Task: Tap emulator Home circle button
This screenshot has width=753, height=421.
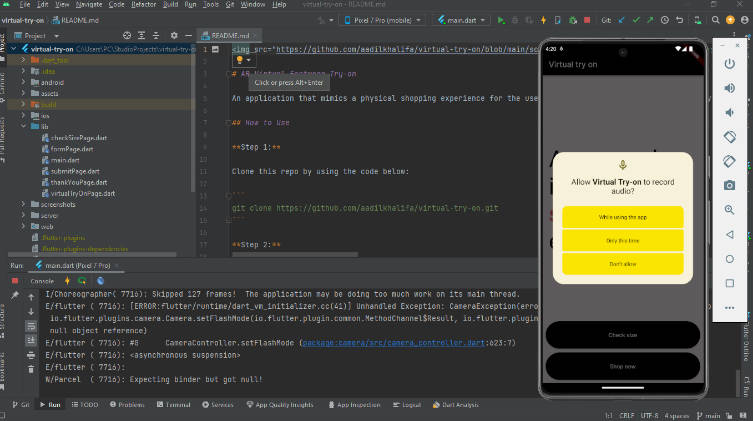Action: pyautogui.click(x=729, y=259)
